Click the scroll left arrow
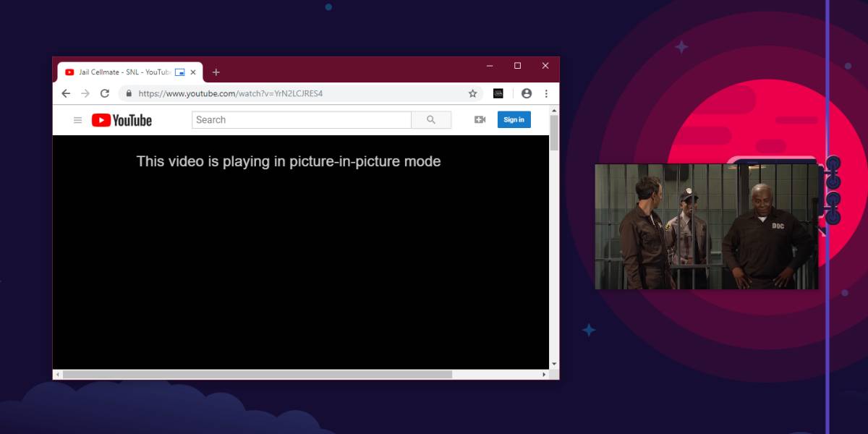Viewport: 868px width, 434px height. pyautogui.click(x=57, y=375)
